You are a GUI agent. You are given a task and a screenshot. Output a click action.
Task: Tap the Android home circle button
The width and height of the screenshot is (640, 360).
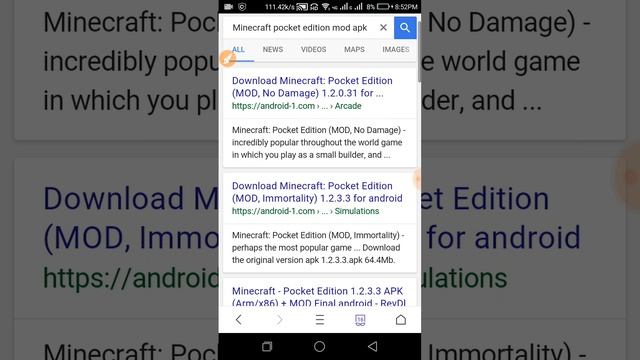tap(320, 347)
